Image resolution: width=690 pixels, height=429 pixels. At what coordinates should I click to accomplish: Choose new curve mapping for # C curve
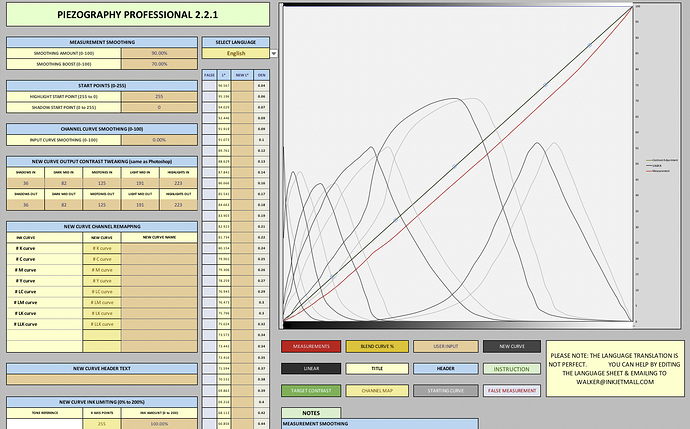pos(102,259)
